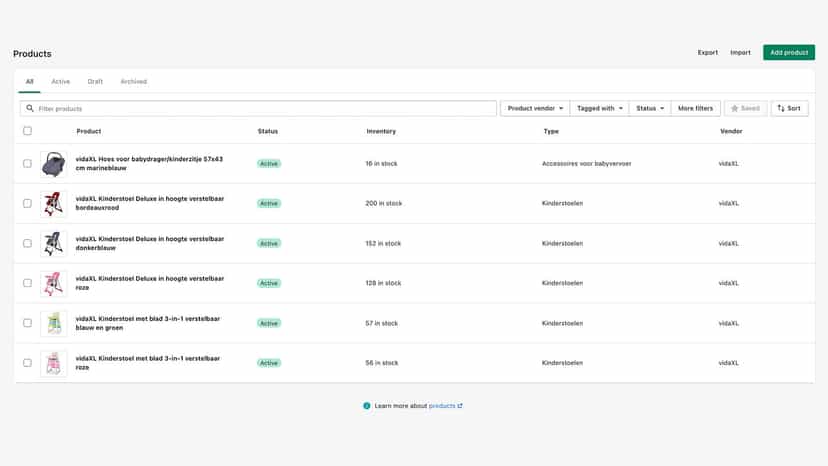This screenshot has width=828, height=466.
Task: Open Kinderstoel met blad 3-in-1 roze
Action: tap(148, 362)
